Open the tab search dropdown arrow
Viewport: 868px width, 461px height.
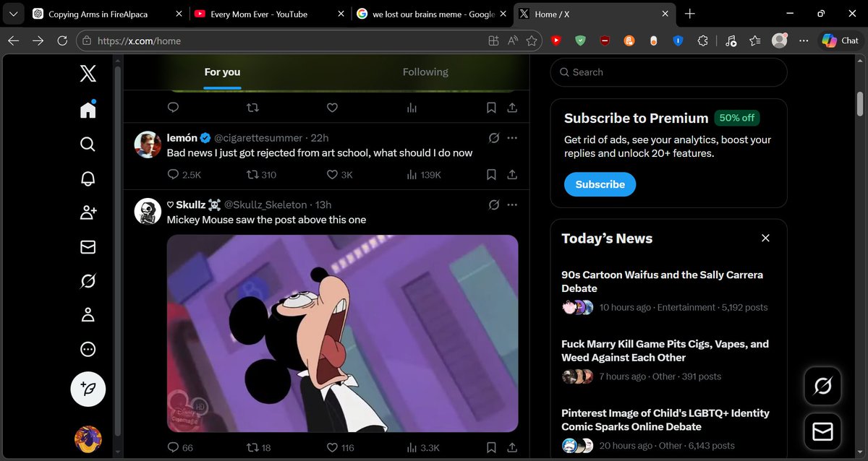[x=13, y=14]
